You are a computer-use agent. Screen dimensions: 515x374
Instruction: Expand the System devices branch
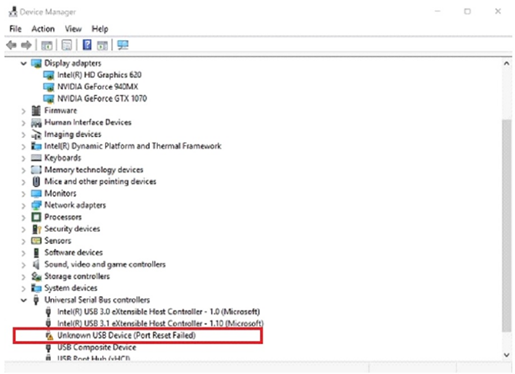pyautogui.click(x=23, y=289)
